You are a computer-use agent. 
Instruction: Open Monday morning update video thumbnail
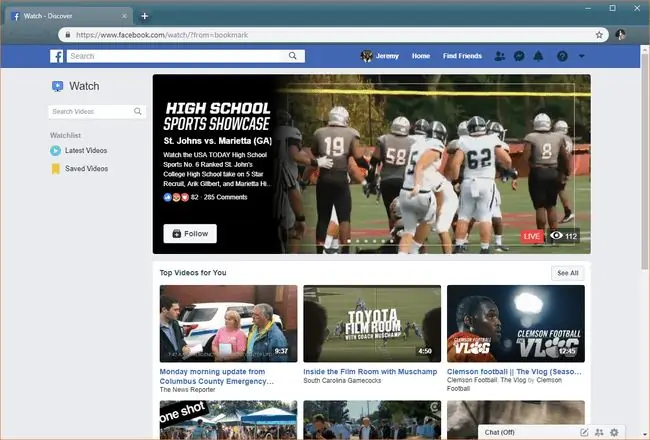coord(228,323)
